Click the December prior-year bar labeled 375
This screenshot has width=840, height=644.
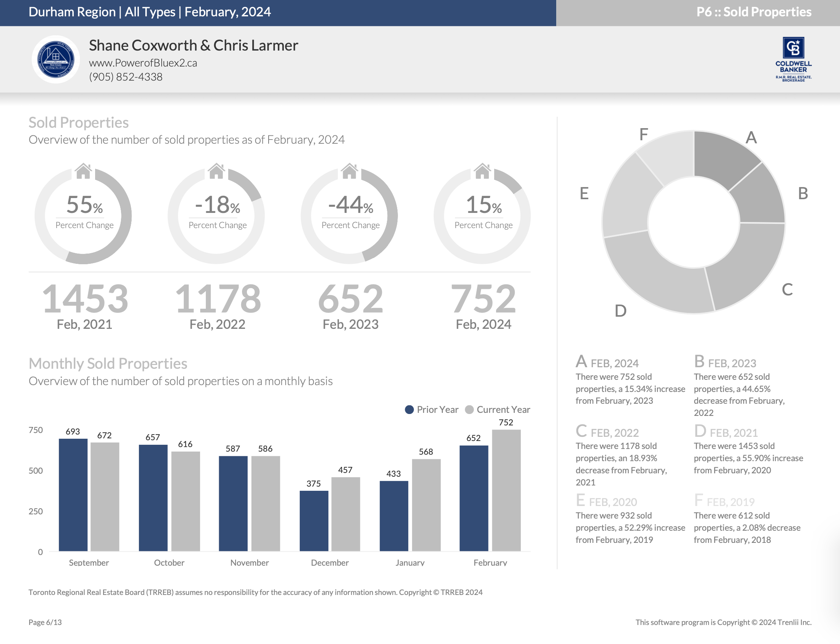point(314,521)
